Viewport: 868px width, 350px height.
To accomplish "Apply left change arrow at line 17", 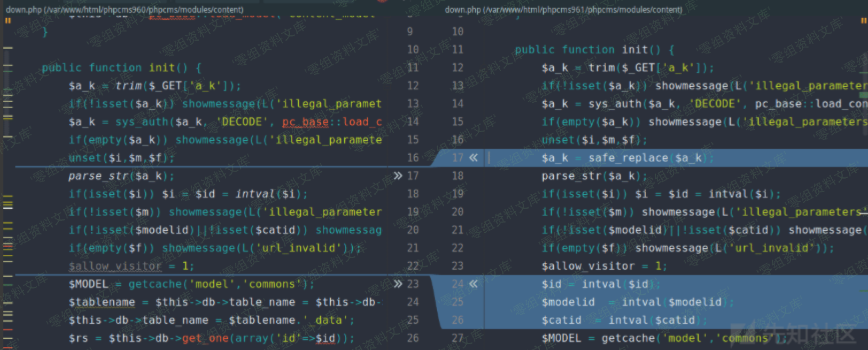I will tap(398, 176).
